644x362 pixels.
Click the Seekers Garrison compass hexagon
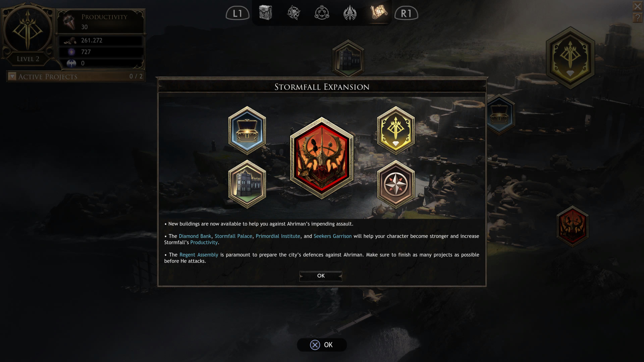tap(396, 184)
